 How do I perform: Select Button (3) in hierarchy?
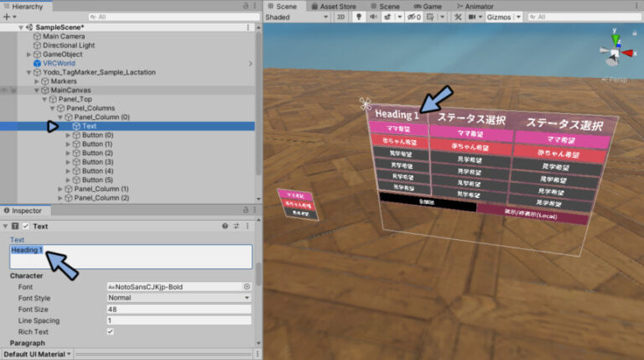97,162
